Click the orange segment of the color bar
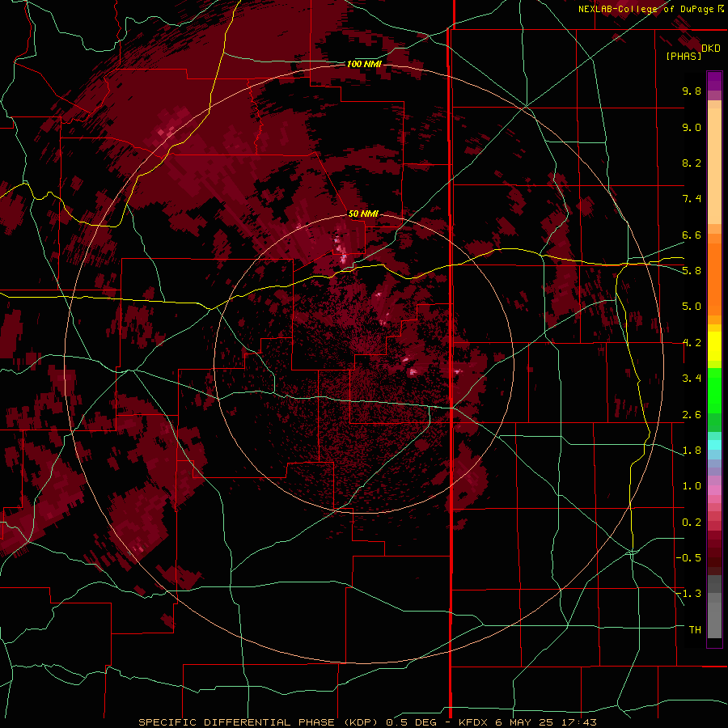This screenshot has height=728, width=728. pyautogui.click(x=714, y=280)
